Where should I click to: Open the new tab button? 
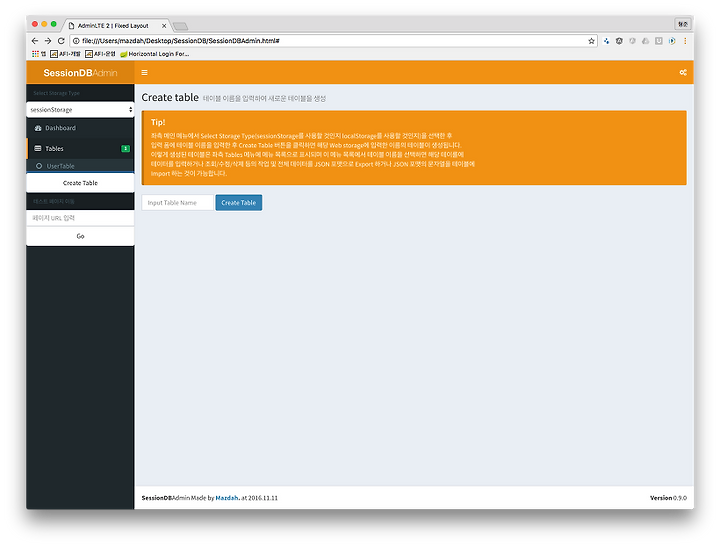click(180, 26)
